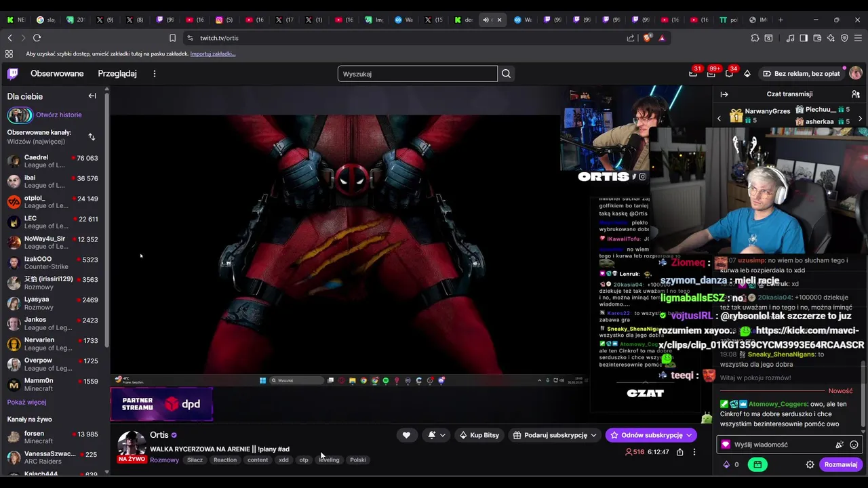Go to previous gift leaderboard with left chevron
868x488 pixels.
pyautogui.click(x=719, y=119)
